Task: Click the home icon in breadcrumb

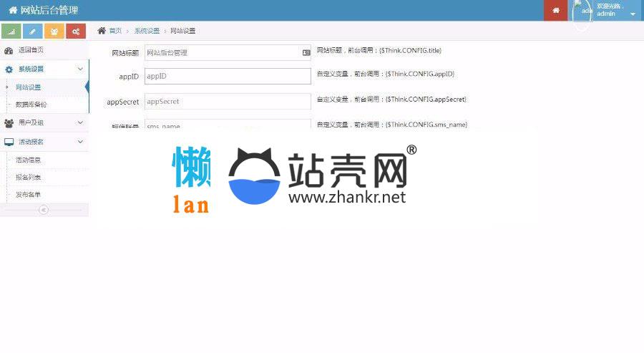Action: [102, 31]
